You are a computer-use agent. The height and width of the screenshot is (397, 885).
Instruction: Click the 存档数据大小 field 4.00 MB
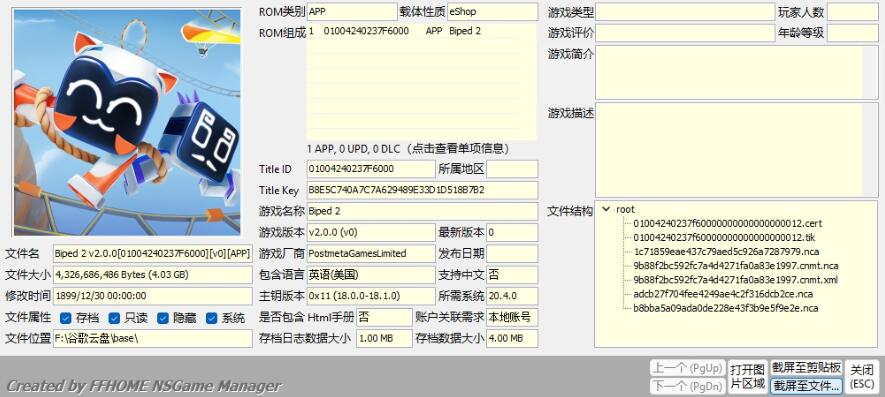pos(512,338)
